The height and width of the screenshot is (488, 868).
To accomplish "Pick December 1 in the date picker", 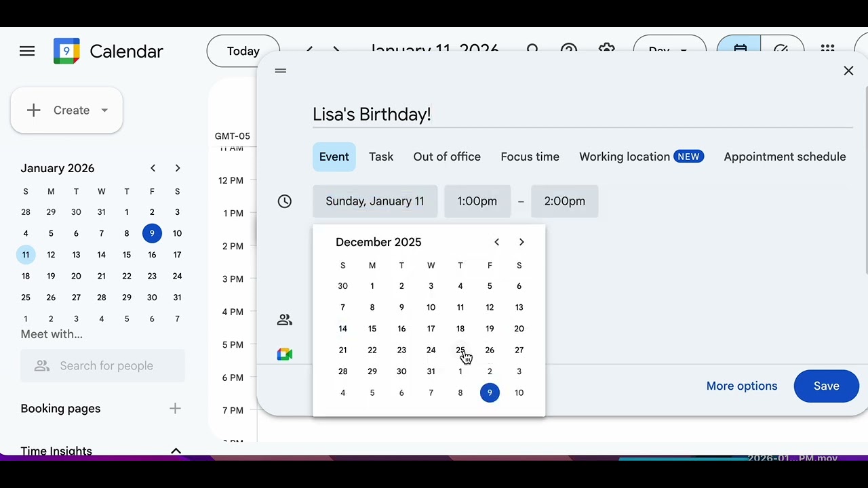I will click(372, 286).
